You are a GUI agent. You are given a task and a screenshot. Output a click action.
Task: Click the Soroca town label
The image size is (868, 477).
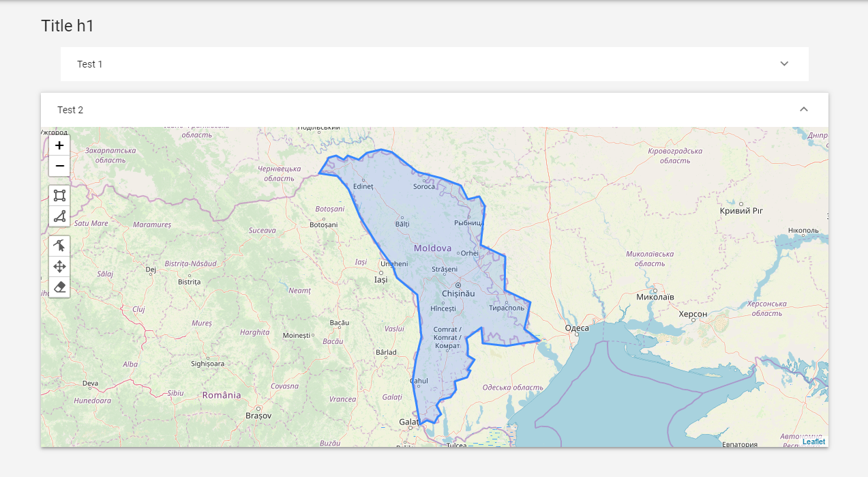click(423, 186)
